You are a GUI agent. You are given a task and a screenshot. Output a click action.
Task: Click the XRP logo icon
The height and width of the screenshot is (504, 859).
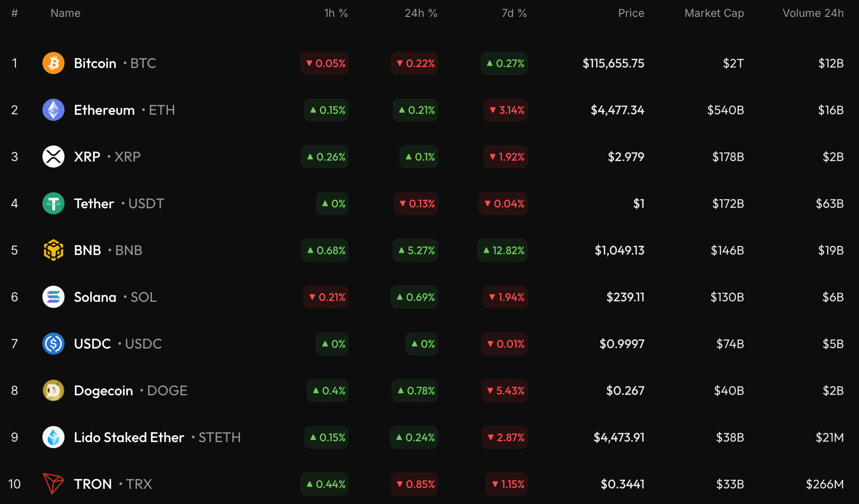53,157
